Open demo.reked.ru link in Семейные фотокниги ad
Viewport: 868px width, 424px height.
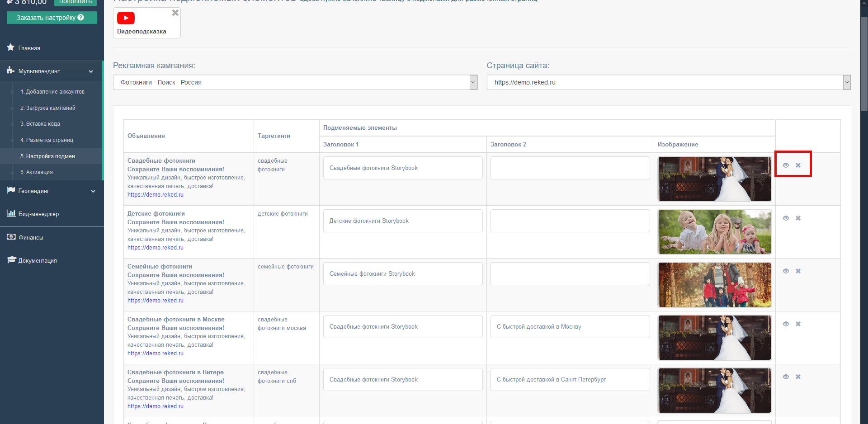tap(156, 301)
